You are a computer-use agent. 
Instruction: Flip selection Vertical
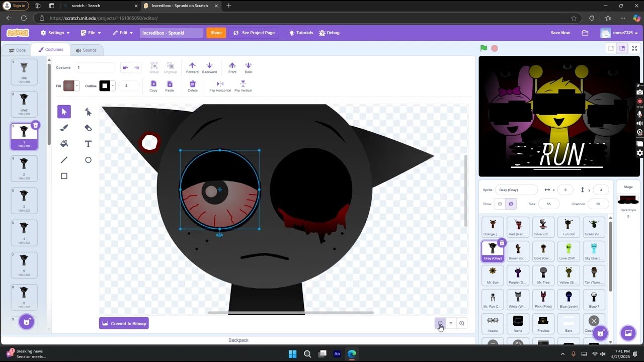(243, 86)
